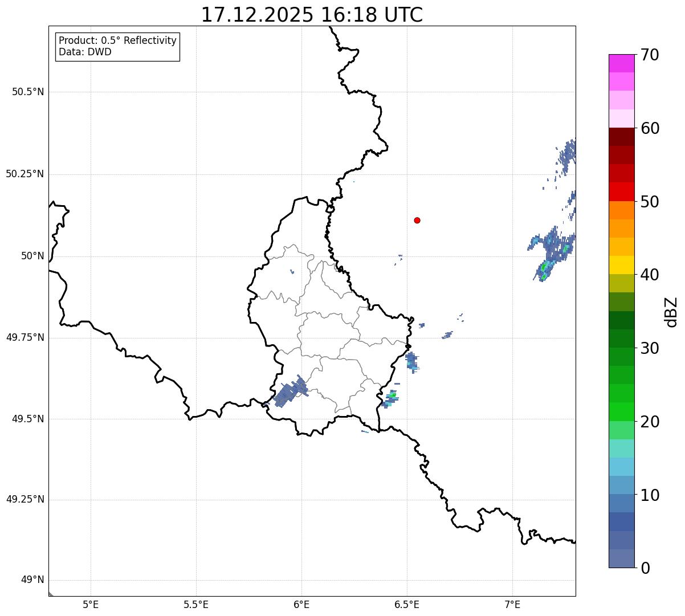Pick the magenta top colorbar swatch
685x616 pixels.
[621, 63]
